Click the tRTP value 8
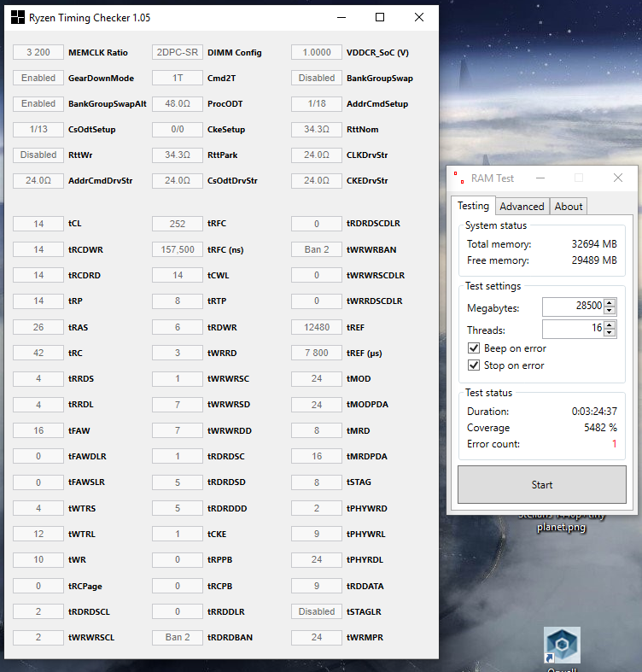 [x=178, y=301]
